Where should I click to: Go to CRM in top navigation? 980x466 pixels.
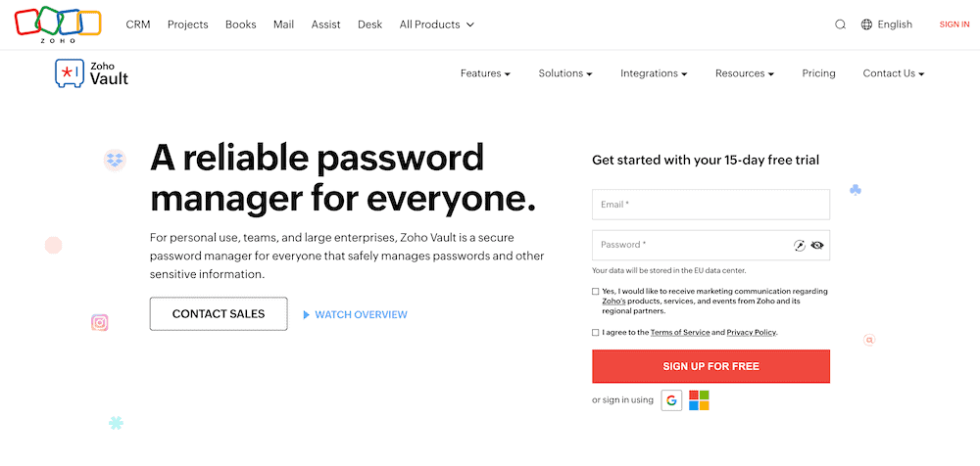pos(138,24)
